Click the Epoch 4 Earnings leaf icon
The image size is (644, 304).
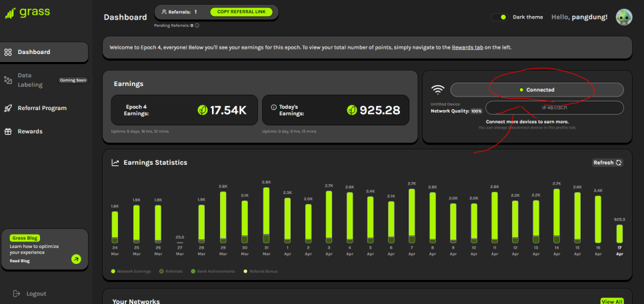click(x=203, y=110)
